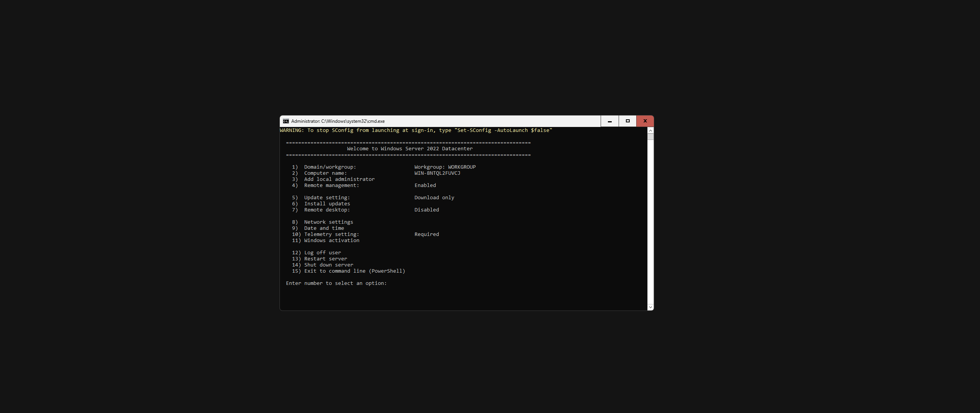Minimize the Administrator cmd.exe window

609,121
